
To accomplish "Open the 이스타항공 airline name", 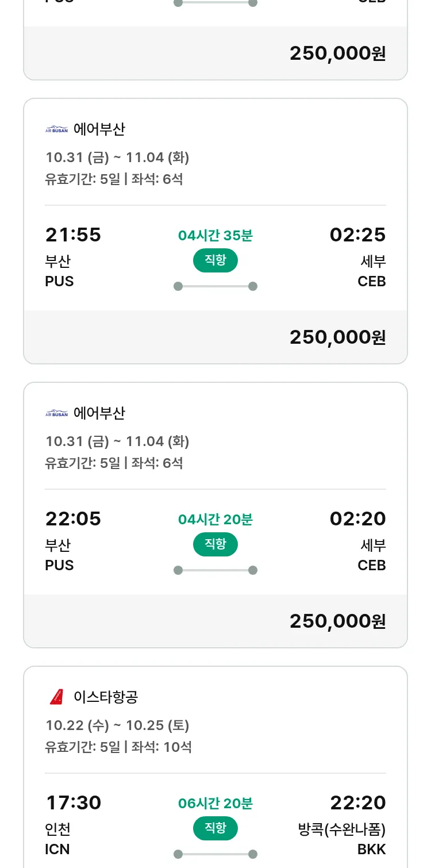I will pos(106,697).
